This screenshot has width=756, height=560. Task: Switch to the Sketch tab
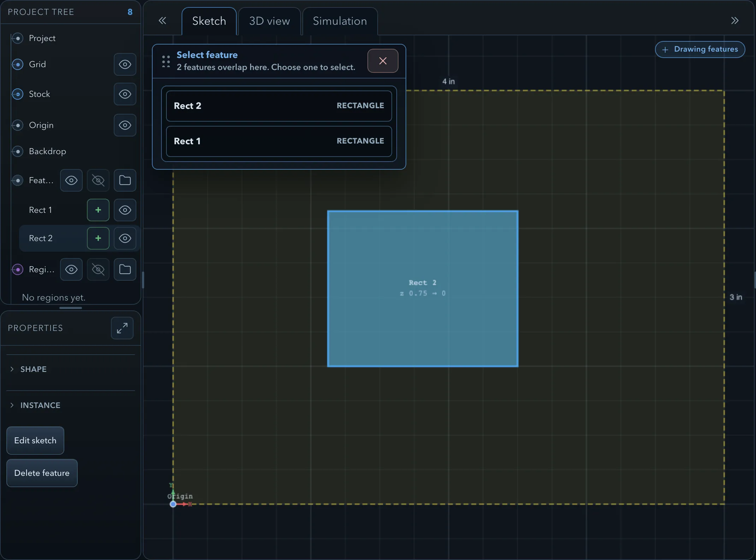click(x=209, y=21)
